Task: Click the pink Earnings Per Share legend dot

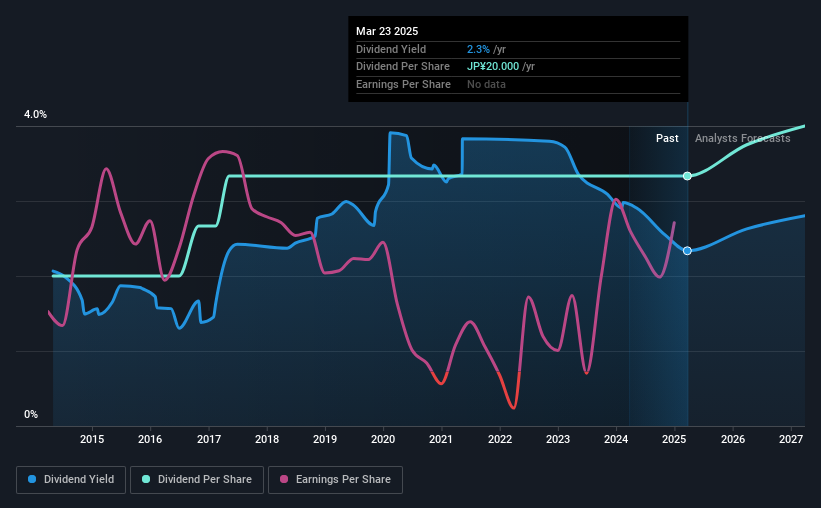Action: click(284, 479)
